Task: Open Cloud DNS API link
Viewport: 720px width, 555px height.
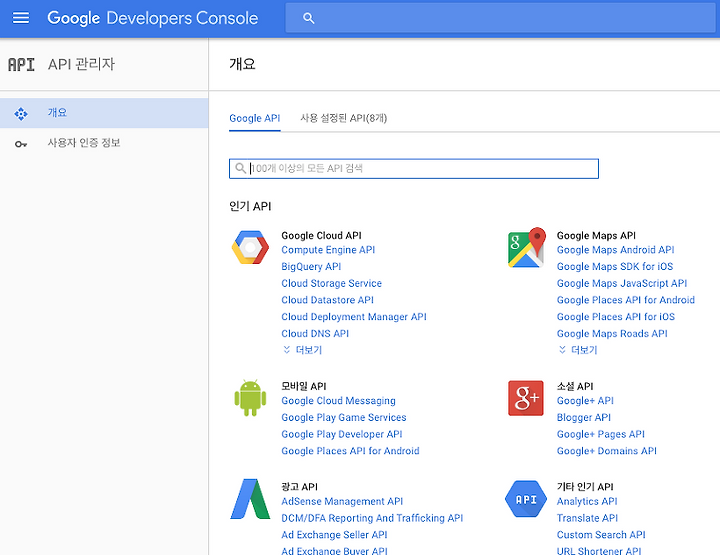Action: 315,334
